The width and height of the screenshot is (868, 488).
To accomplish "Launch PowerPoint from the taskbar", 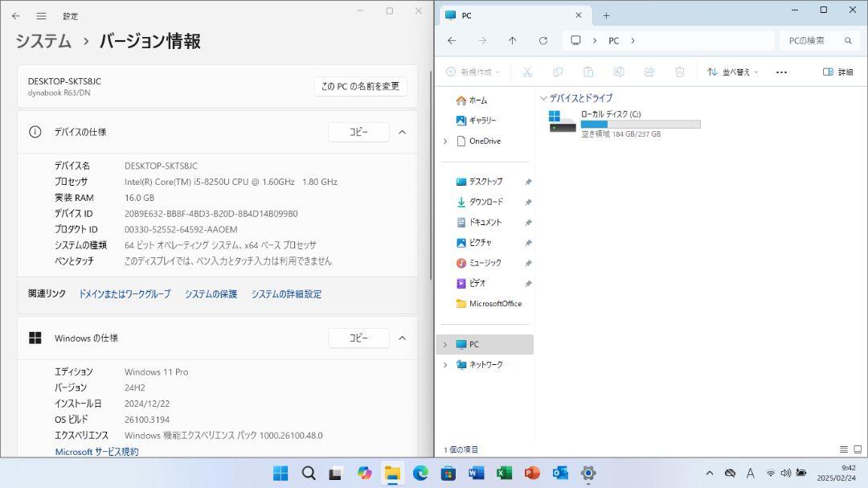I will [532, 473].
